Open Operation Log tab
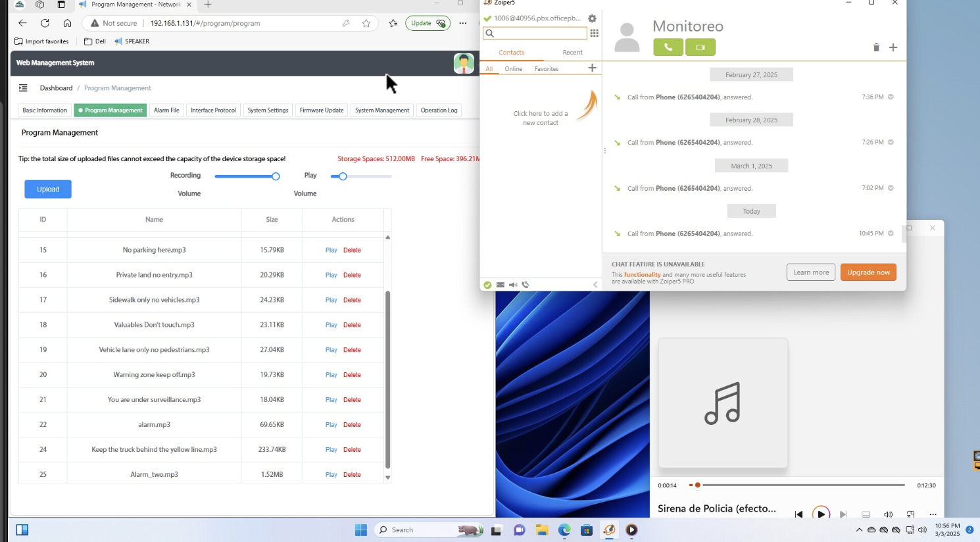 439,111
